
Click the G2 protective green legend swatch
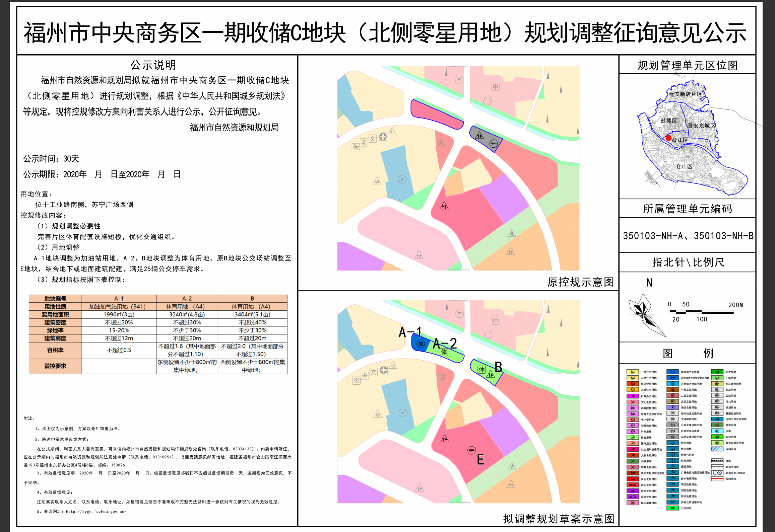tap(717, 372)
